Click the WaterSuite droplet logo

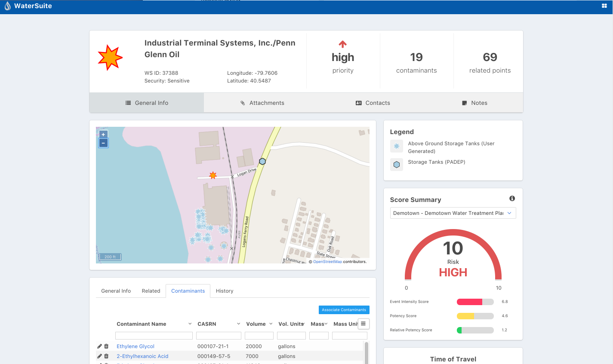[7, 6]
